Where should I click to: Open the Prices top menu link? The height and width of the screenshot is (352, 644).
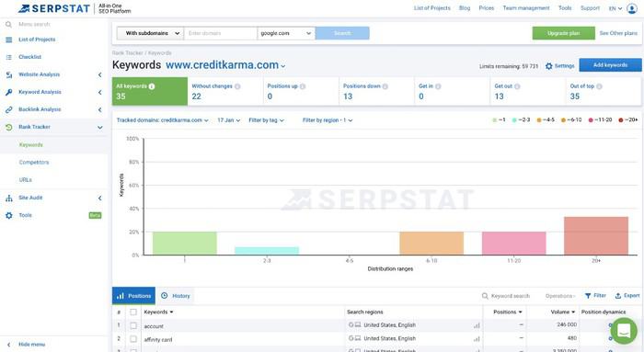click(487, 7)
